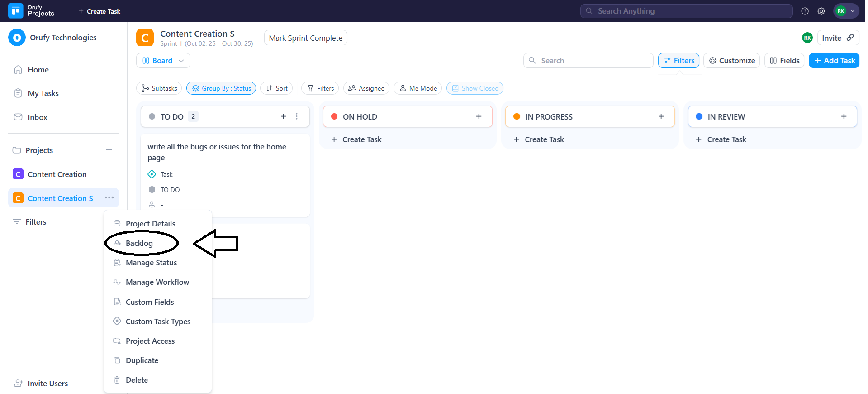Select Backlog from the context menu
Viewport: 868px width, 394px height.
(x=139, y=243)
